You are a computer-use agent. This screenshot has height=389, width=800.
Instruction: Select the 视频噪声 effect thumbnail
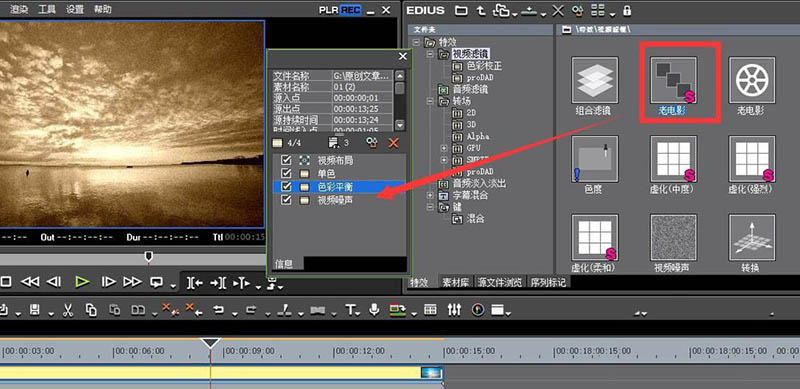(x=673, y=237)
